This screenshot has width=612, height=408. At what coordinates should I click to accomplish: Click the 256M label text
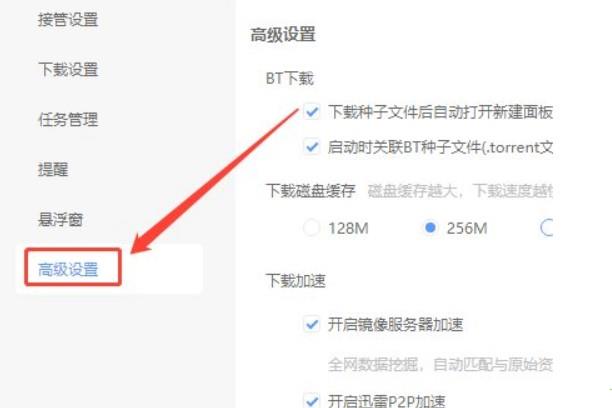(x=467, y=228)
